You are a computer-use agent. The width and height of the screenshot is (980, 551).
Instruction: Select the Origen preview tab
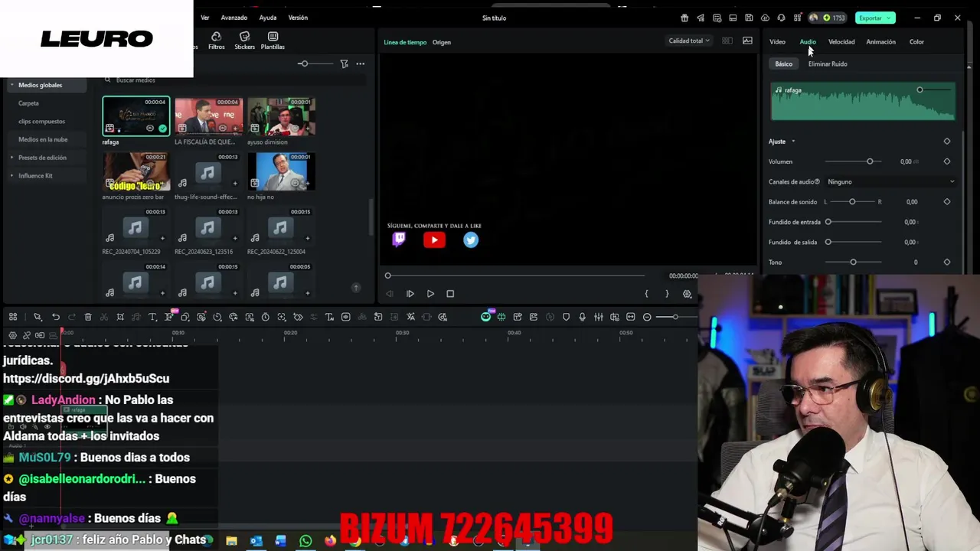(442, 42)
